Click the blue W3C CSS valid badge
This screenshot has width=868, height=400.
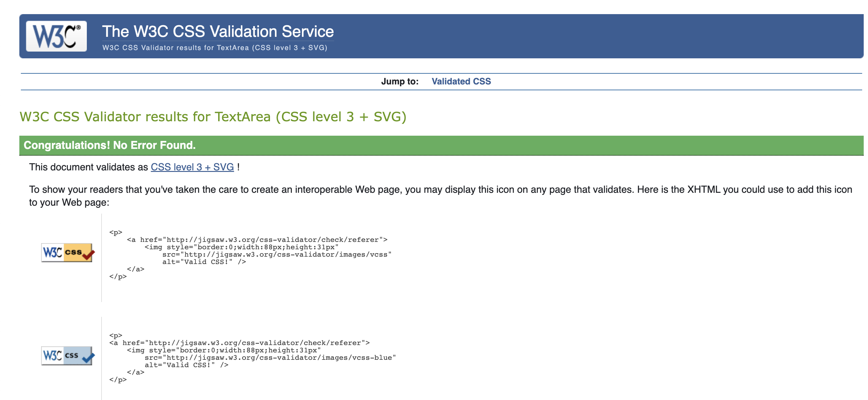[x=68, y=355]
